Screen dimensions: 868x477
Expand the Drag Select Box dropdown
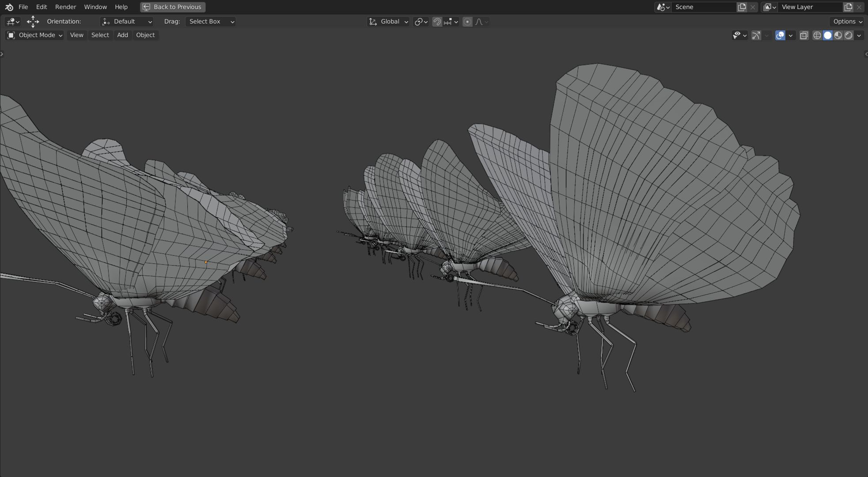click(211, 22)
